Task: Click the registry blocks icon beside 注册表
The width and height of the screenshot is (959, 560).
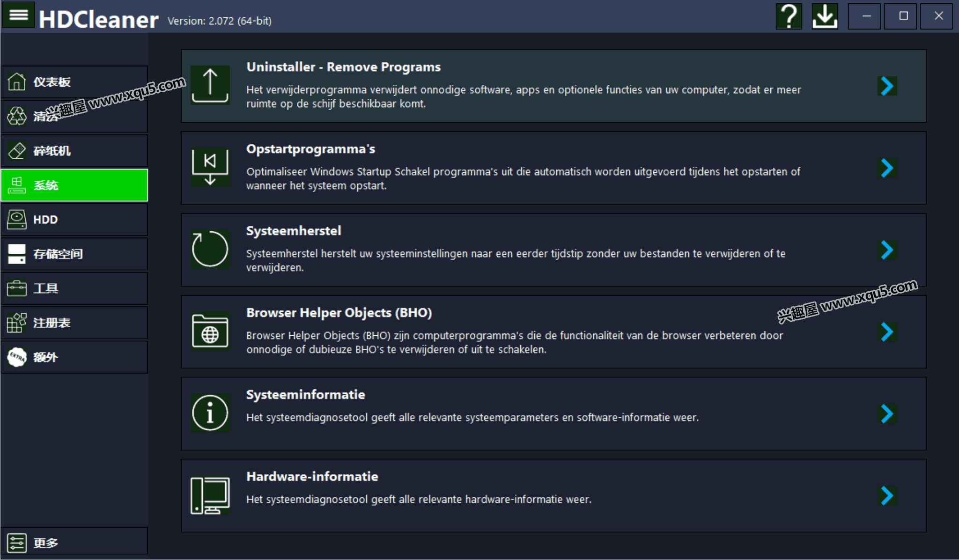Action: click(16, 323)
